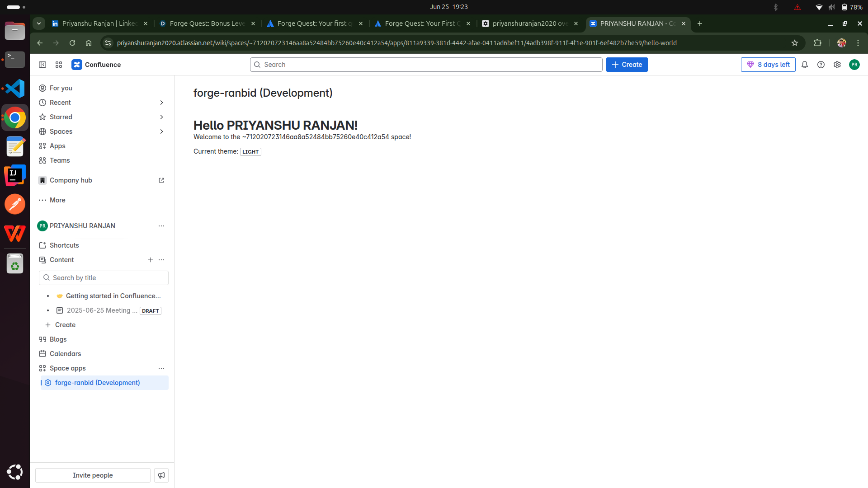Image resolution: width=868 pixels, height=488 pixels.
Task: Open the Apps sidebar item
Action: [x=57, y=146]
